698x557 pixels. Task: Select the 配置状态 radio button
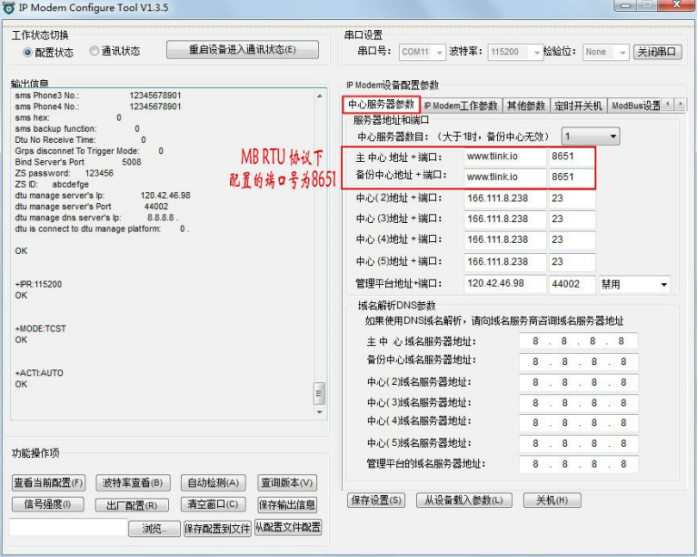pos(27,51)
